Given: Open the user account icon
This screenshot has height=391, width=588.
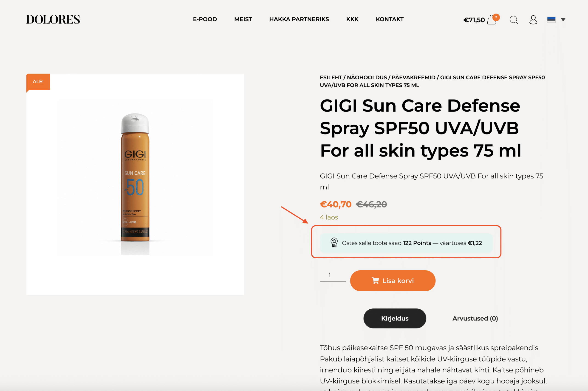Looking at the screenshot, I should pyautogui.click(x=533, y=20).
